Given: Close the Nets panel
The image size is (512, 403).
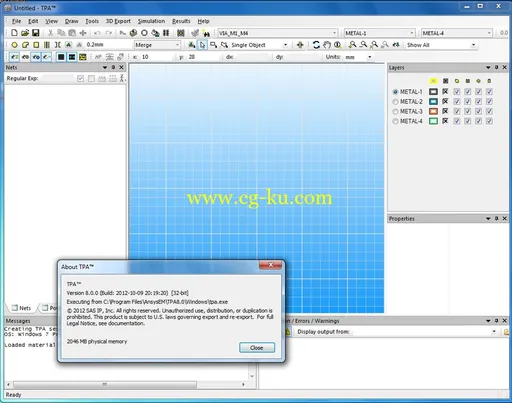Looking at the screenshot, I should pos(121,67).
